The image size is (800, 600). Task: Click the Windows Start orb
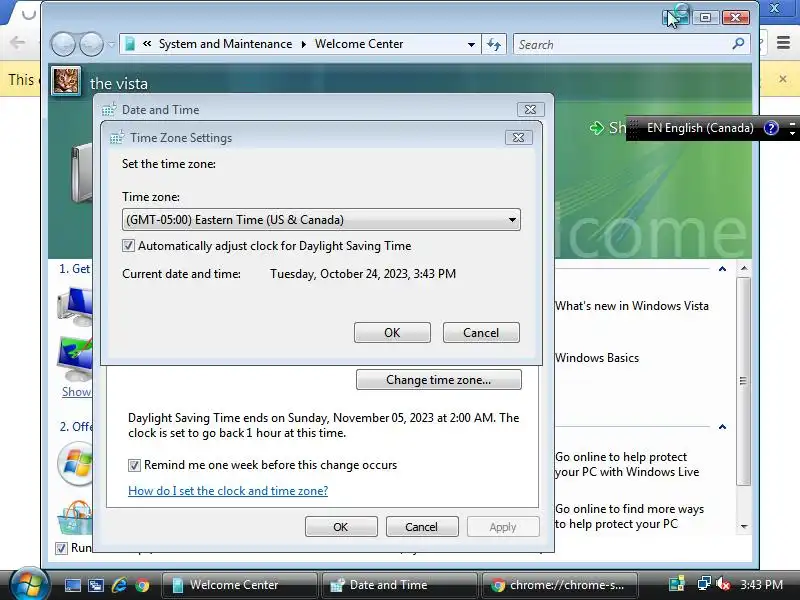[x=29, y=585]
